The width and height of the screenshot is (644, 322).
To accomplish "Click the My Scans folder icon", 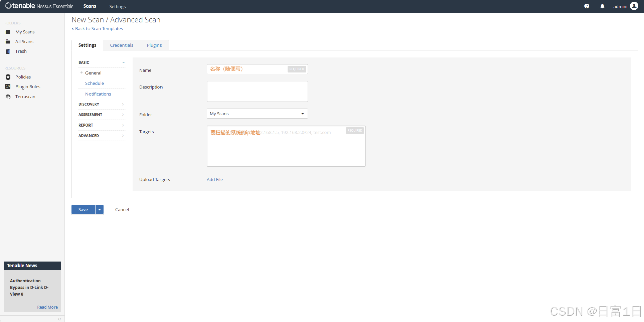I will (x=8, y=32).
